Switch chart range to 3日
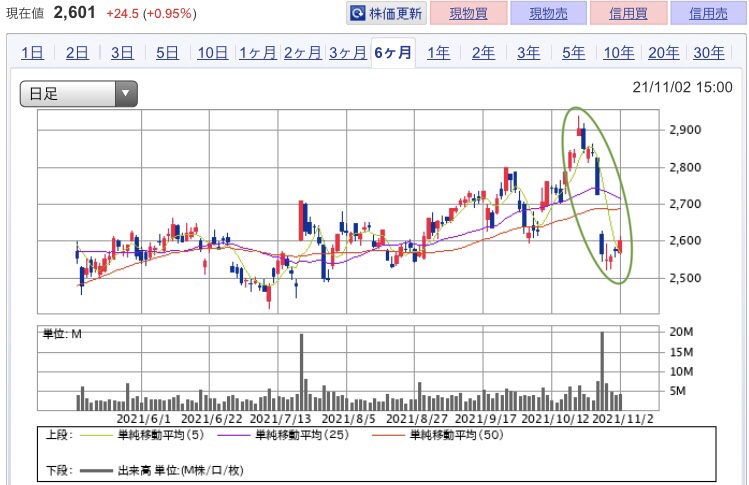Image resolution: width=749 pixels, height=485 pixels. click(x=122, y=53)
